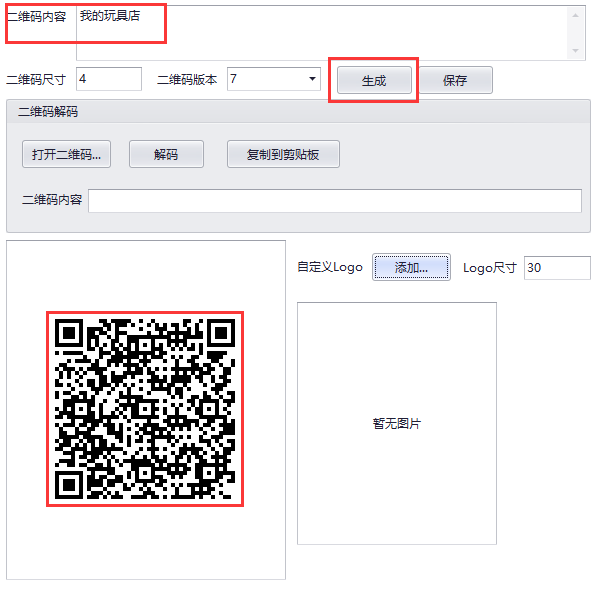Click the 自定义Logo label

point(330,267)
